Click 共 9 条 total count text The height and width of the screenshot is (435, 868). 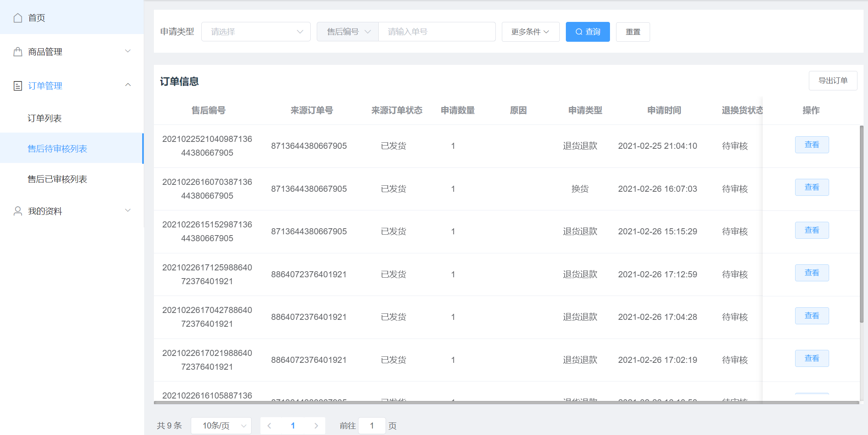pyautogui.click(x=169, y=426)
